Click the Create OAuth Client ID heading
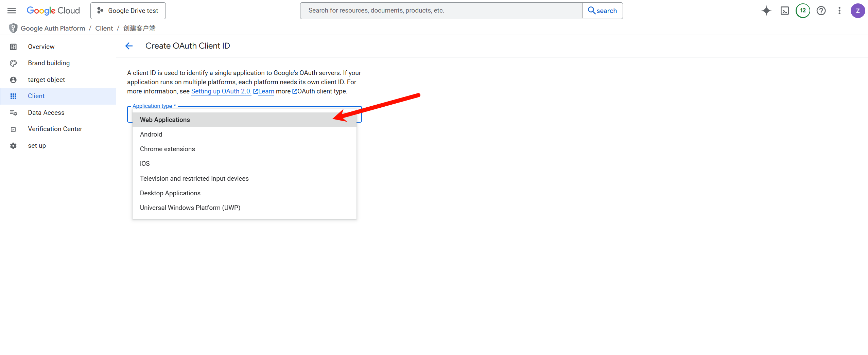This screenshot has height=355, width=868. point(188,46)
